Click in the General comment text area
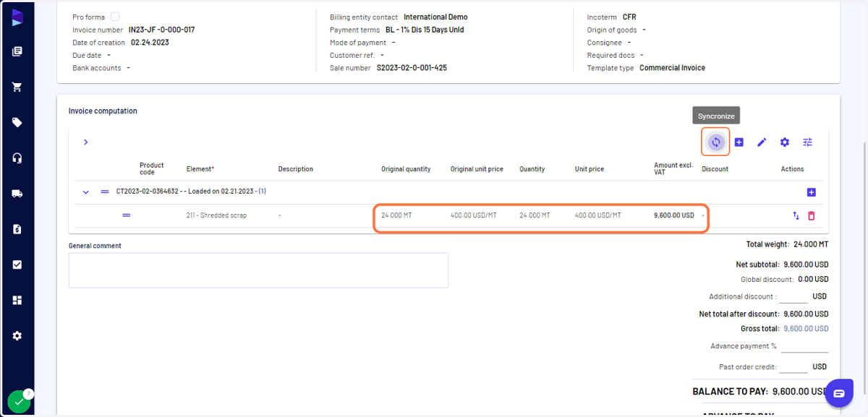Screen dimensions: 868x417 (x=258, y=270)
